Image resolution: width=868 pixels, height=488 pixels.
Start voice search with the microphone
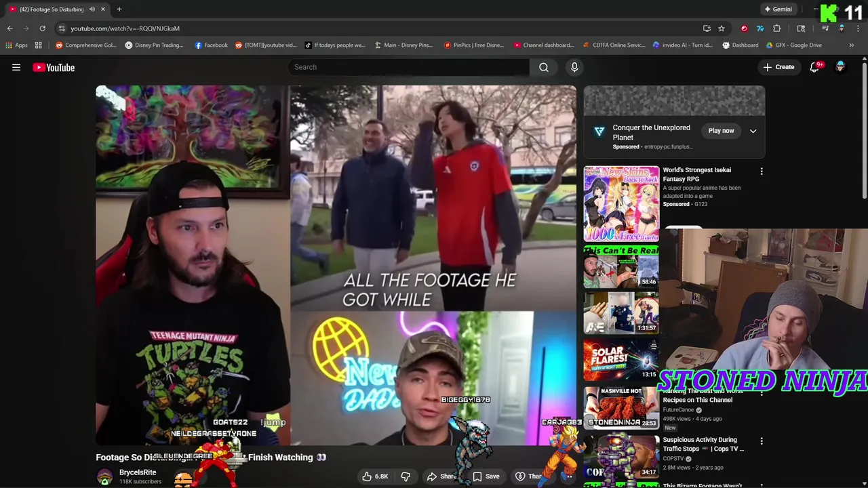point(574,67)
